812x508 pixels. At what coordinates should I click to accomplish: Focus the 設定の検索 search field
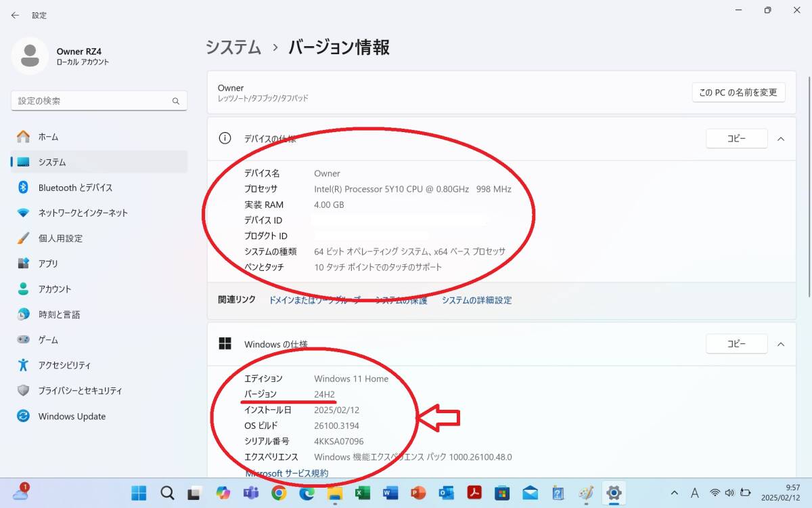click(99, 101)
